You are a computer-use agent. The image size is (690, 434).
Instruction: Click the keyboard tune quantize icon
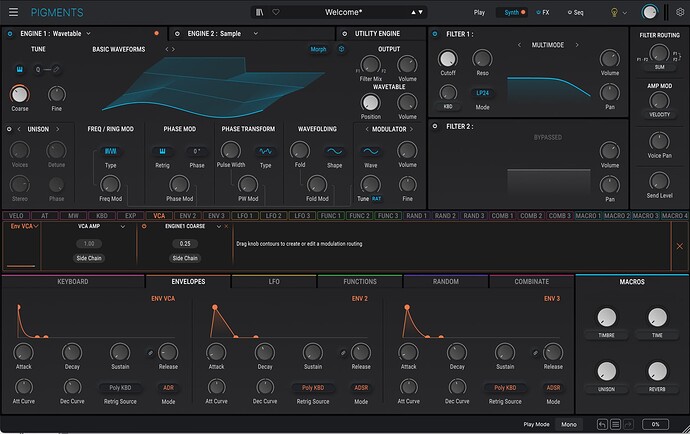click(x=20, y=69)
